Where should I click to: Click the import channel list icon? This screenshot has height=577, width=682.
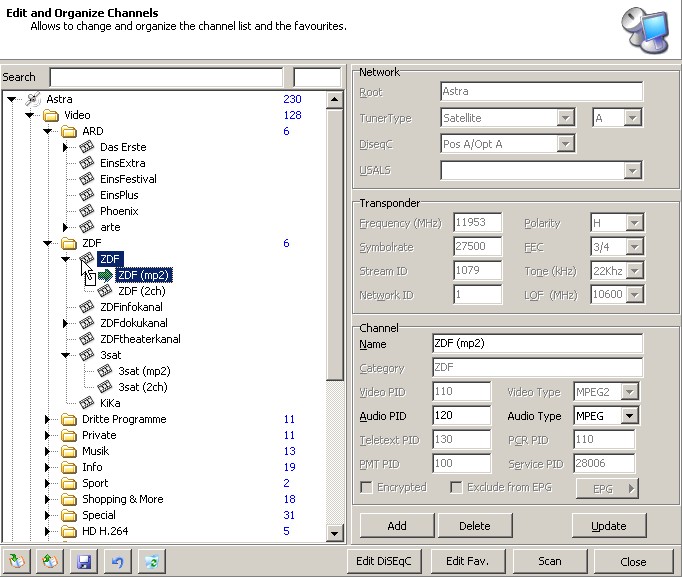pos(17,561)
